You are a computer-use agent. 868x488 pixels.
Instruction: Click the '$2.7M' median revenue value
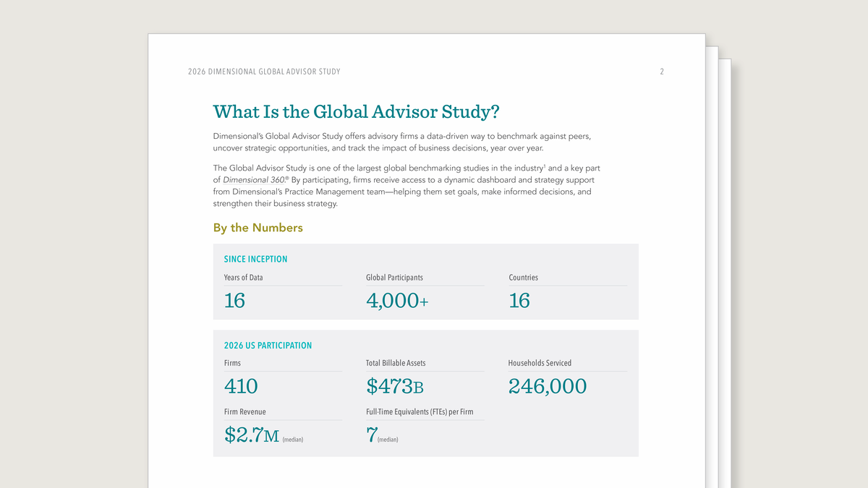click(x=252, y=435)
